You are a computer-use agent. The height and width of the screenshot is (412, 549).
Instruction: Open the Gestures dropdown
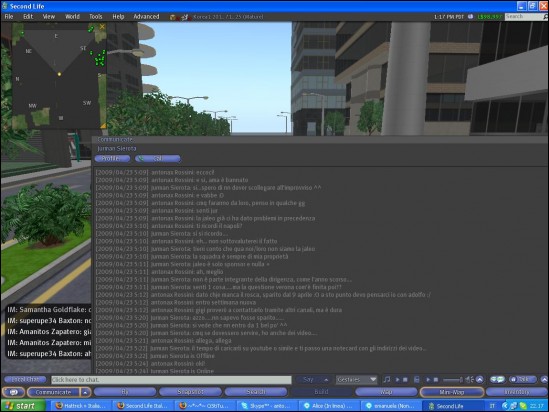[356, 380]
